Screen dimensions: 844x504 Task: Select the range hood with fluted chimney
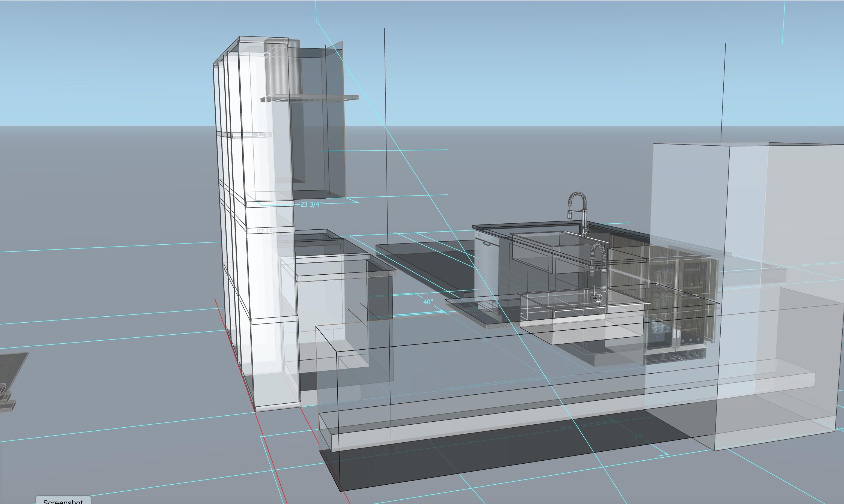coord(282,71)
